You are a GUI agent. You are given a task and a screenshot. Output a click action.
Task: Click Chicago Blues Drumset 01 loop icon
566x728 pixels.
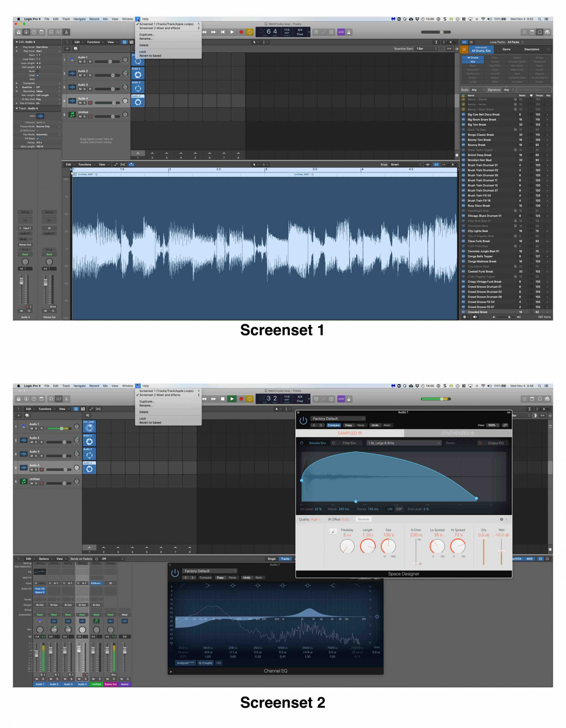463,216
